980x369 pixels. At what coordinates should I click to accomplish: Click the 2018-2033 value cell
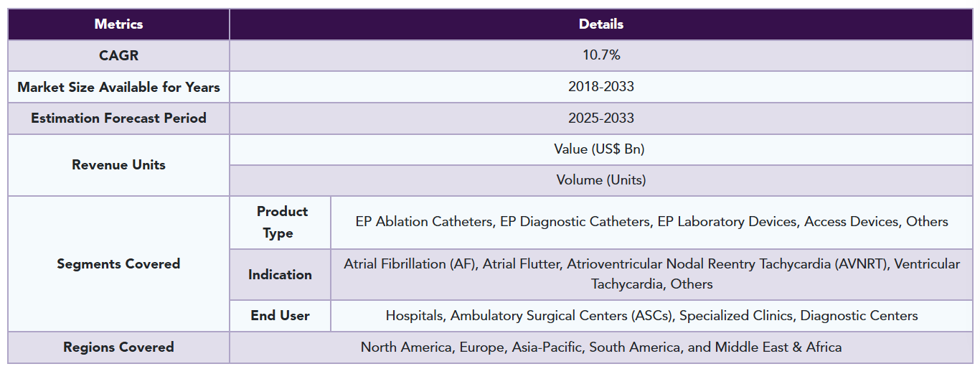pyautogui.click(x=601, y=87)
